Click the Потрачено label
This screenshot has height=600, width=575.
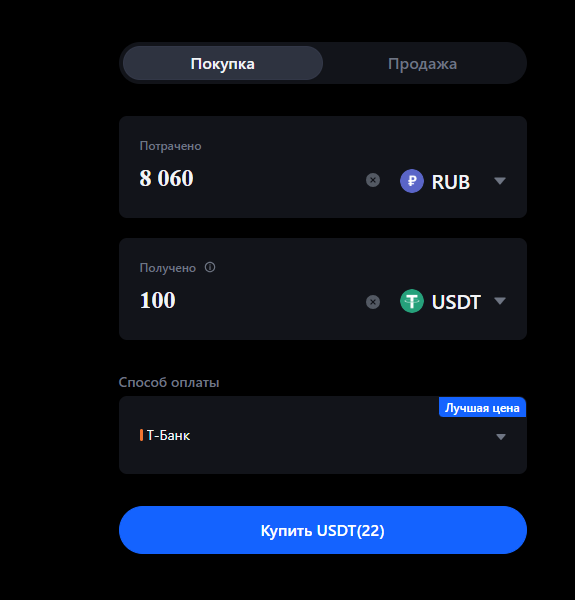170,146
